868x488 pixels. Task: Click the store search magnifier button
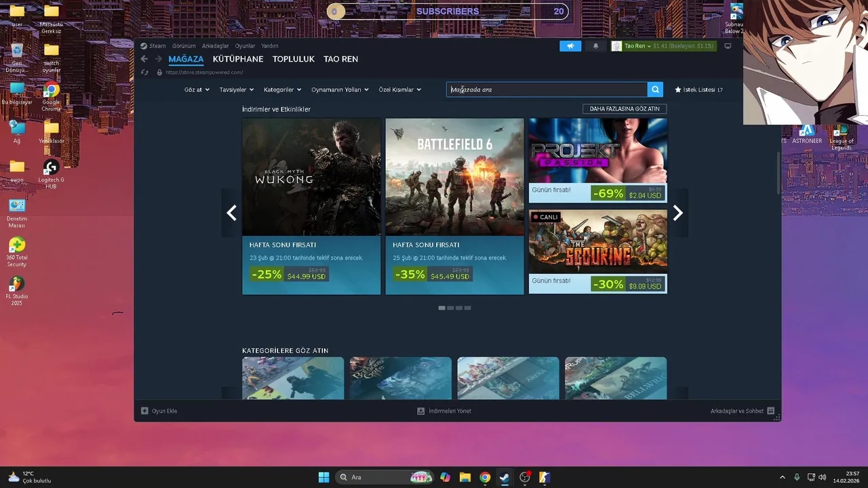[x=655, y=89]
